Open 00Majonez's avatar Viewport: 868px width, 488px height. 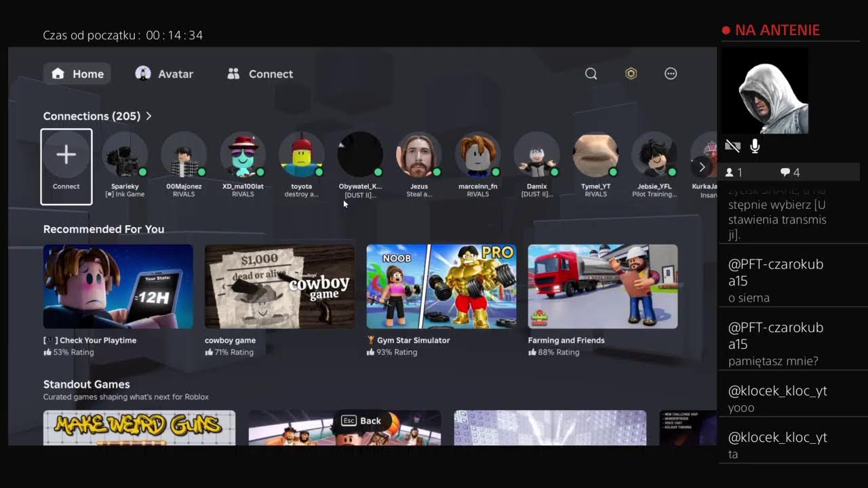[x=184, y=155]
